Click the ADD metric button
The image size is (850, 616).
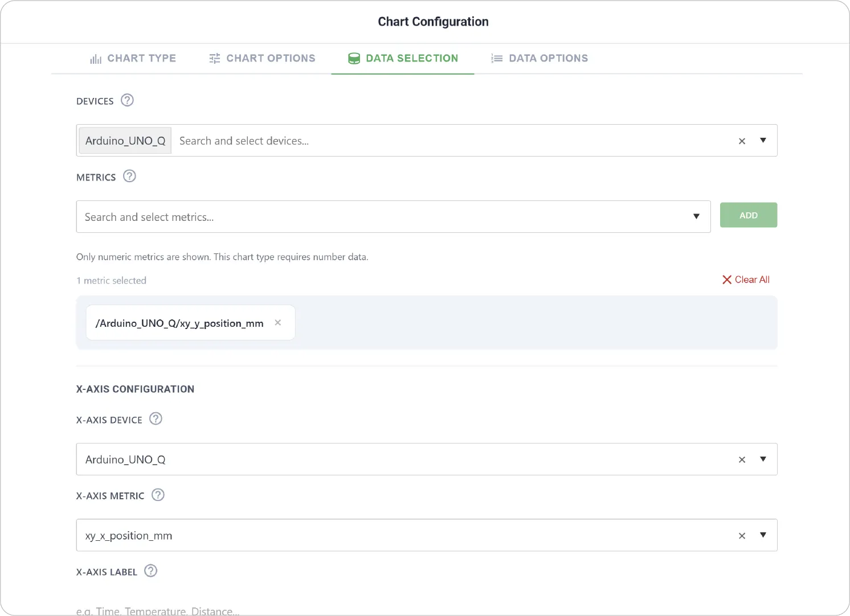tap(749, 215)
